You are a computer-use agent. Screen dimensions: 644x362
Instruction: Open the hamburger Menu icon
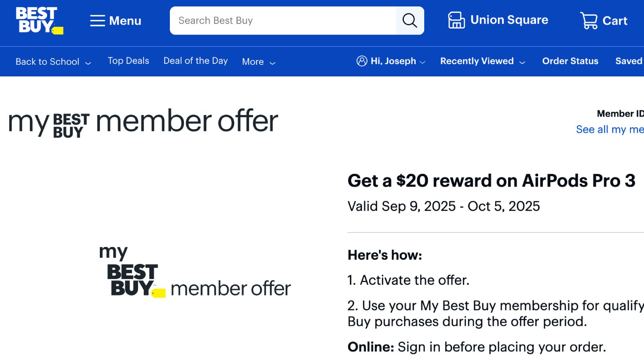click(x=97, y=21)
